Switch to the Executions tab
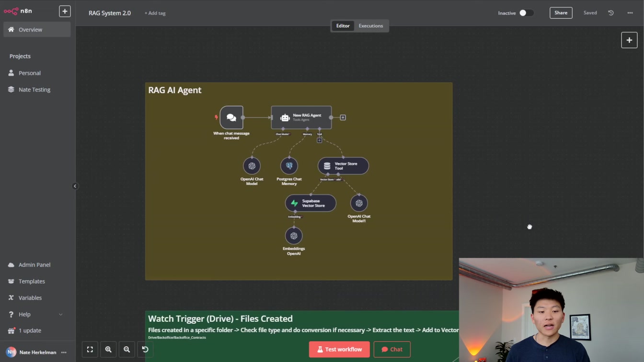Screen dimensions: 644x362 click(x=371, y=26)
